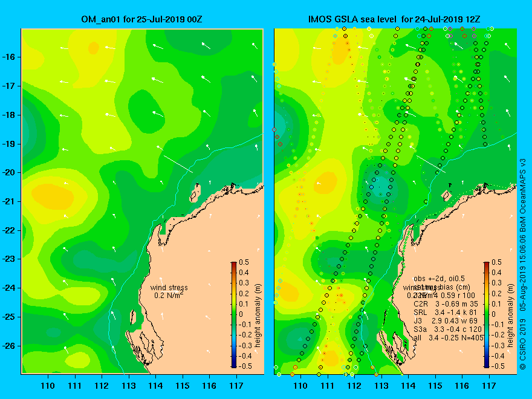
Task: Click the 0.5 tick label on left color bar
Action: [244, 262]
